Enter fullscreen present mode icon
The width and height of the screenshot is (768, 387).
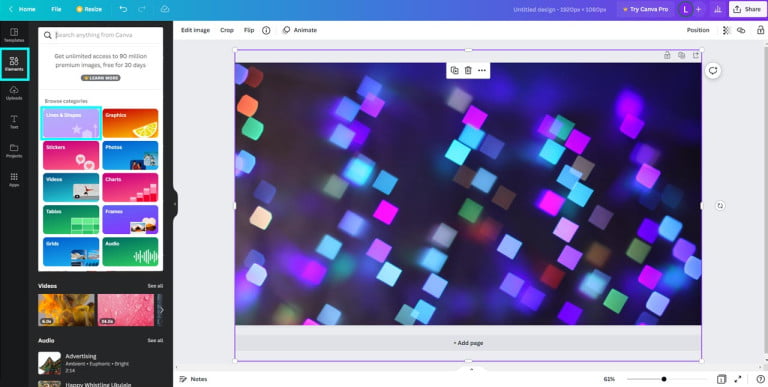point(738,379)
